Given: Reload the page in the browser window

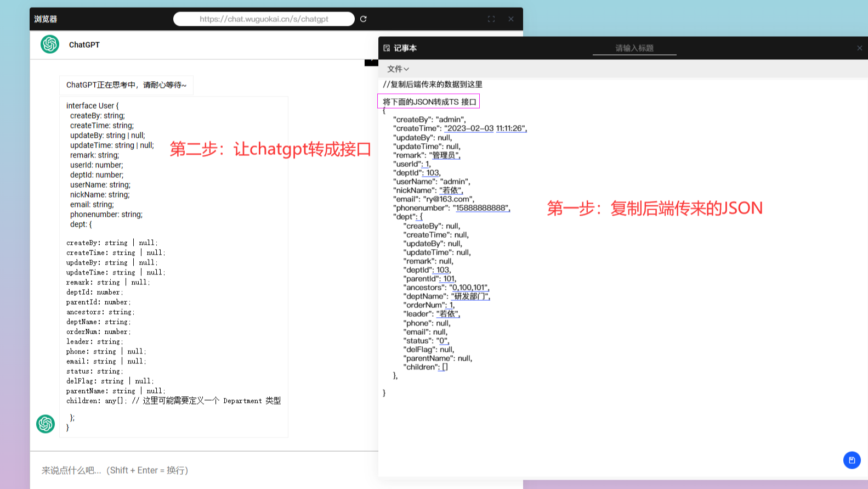Looking at the screenshot, I should click(x=363, y=19).
